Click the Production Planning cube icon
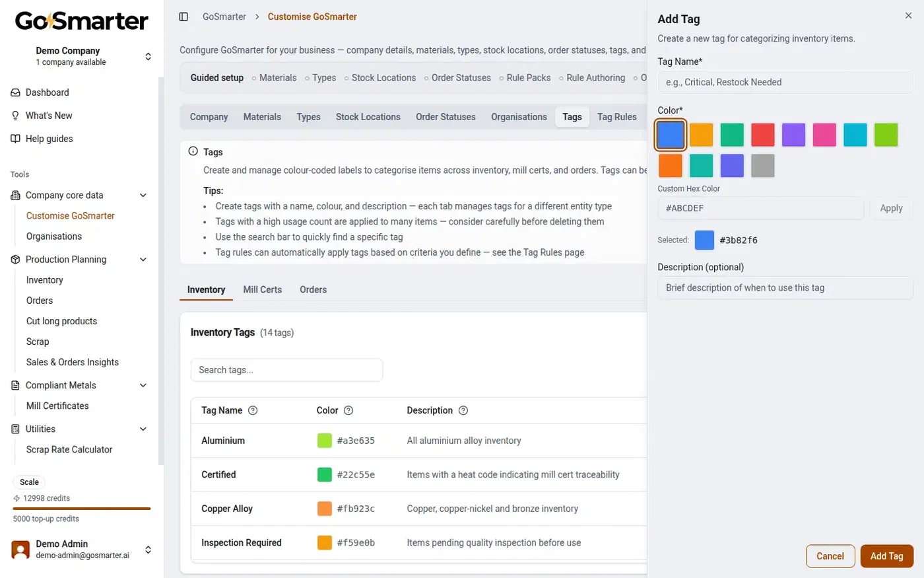The height and width of the screenshot is (578, 924). click(15, 260)
